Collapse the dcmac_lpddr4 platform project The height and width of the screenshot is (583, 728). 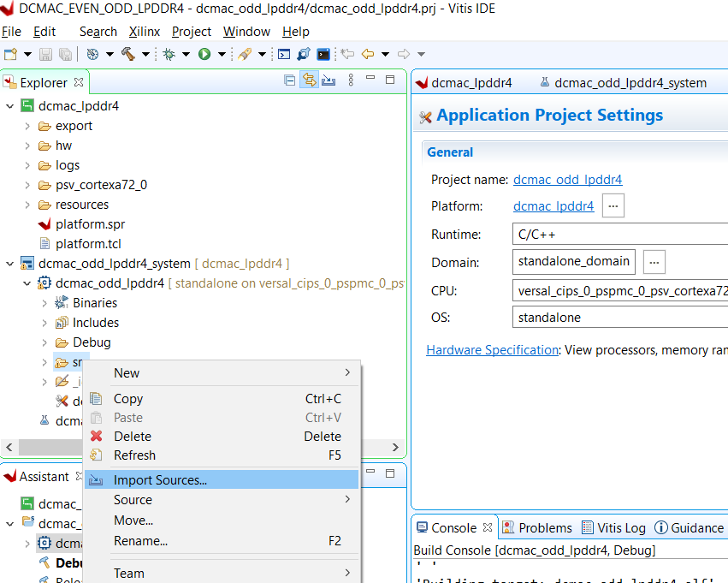click(10, 106)
